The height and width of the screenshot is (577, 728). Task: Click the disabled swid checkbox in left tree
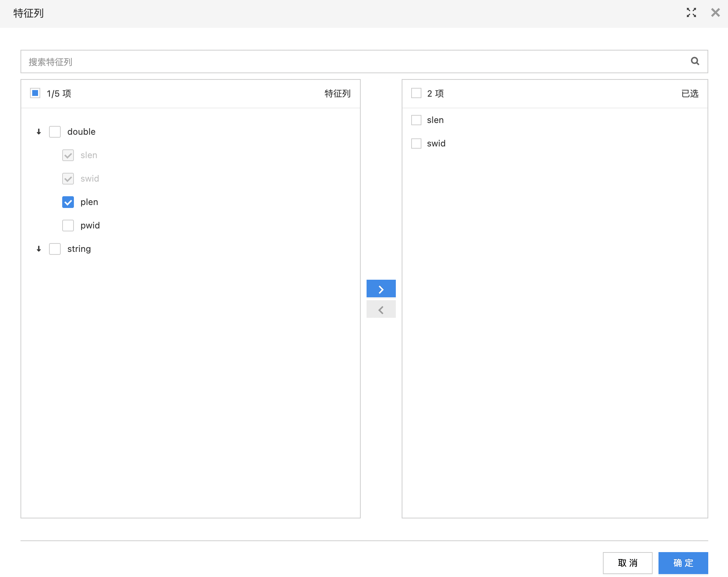pos(68,179)
